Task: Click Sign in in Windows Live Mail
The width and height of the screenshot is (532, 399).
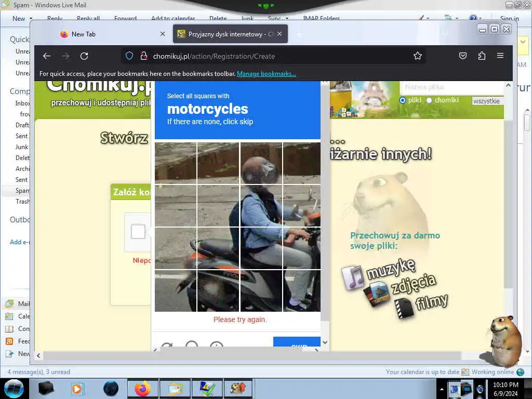Action: (x=509, y=19)
